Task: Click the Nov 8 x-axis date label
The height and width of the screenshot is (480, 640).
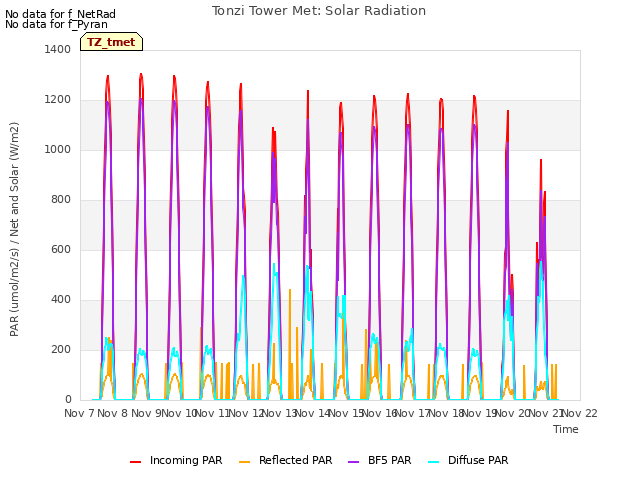Action: tap(113, 413)
